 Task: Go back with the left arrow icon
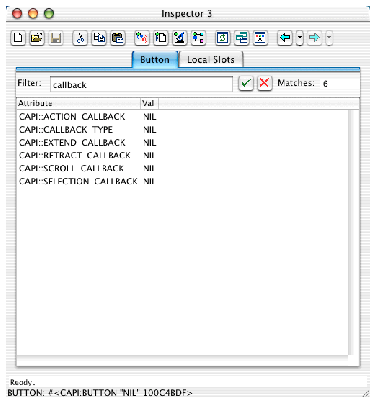(x=285, y=38)
